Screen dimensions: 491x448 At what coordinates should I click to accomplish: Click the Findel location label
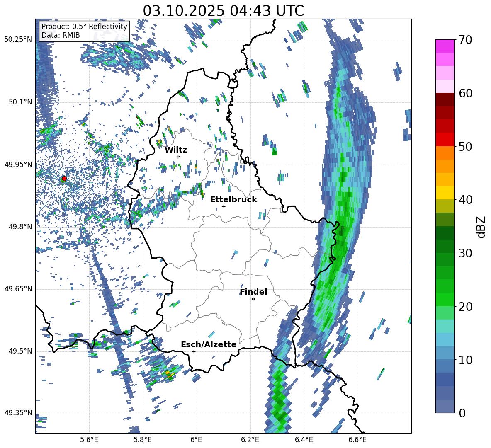(253, 292)
